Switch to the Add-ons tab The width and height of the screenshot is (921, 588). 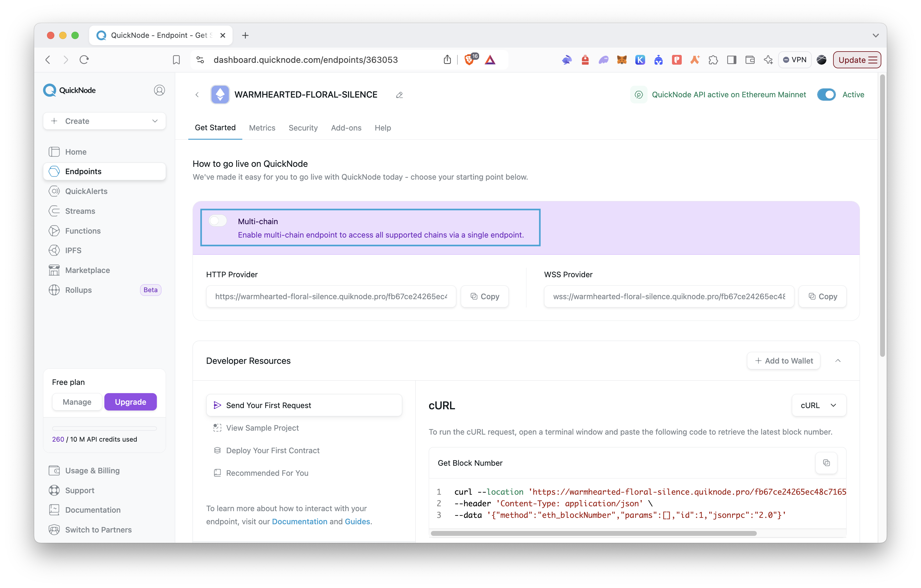[346, 128]
